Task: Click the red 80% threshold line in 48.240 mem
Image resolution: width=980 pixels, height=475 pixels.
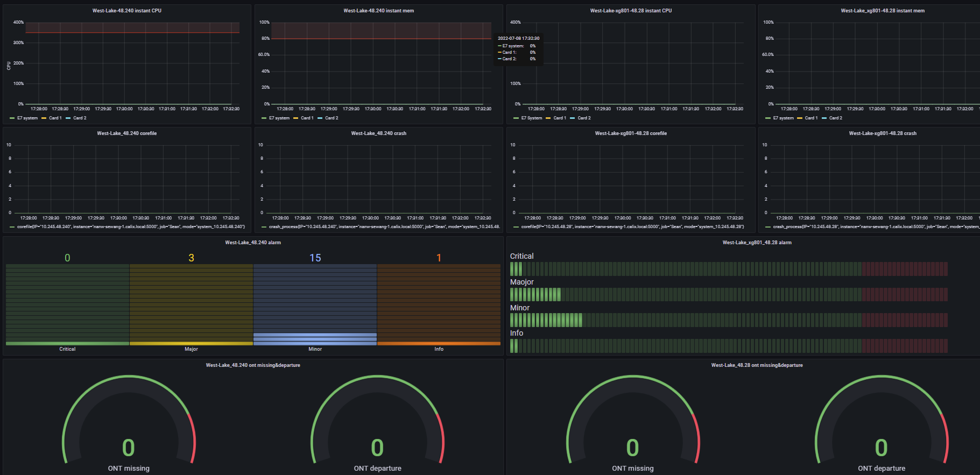Action: (381, 39)
